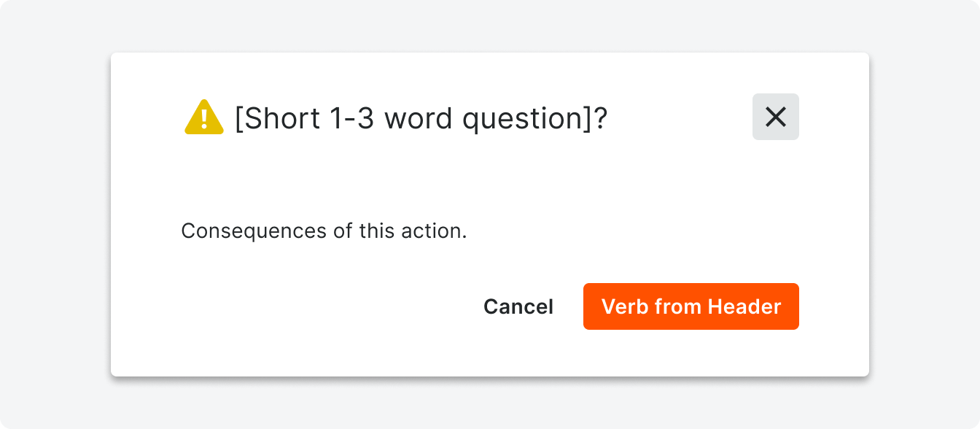This screenshot has width=980, height=429.
Task: Click the warning symbol next to the header question
Action: tap(204, 117)
